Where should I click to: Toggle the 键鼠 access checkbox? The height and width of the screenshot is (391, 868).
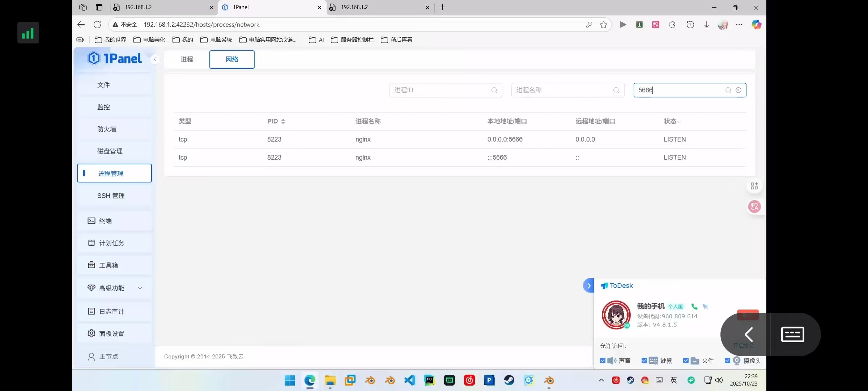[644, 361]
